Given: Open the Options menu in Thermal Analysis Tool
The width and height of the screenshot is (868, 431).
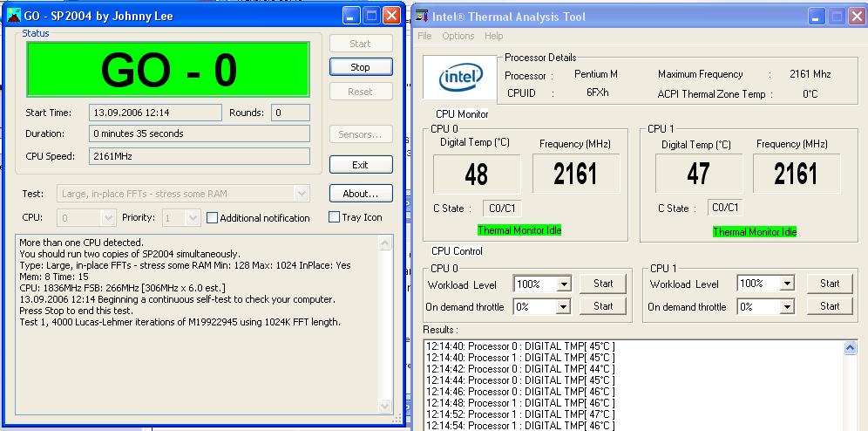Looking at the screenshot, I should (458, 36).
